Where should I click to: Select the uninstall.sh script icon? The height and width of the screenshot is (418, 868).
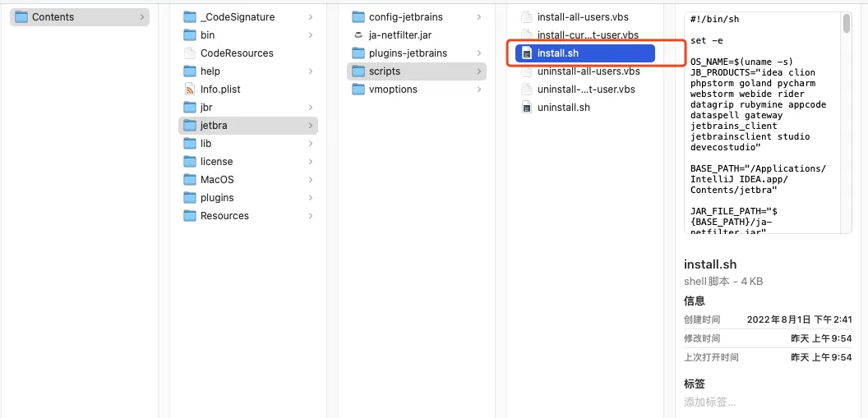click(527, 108)
